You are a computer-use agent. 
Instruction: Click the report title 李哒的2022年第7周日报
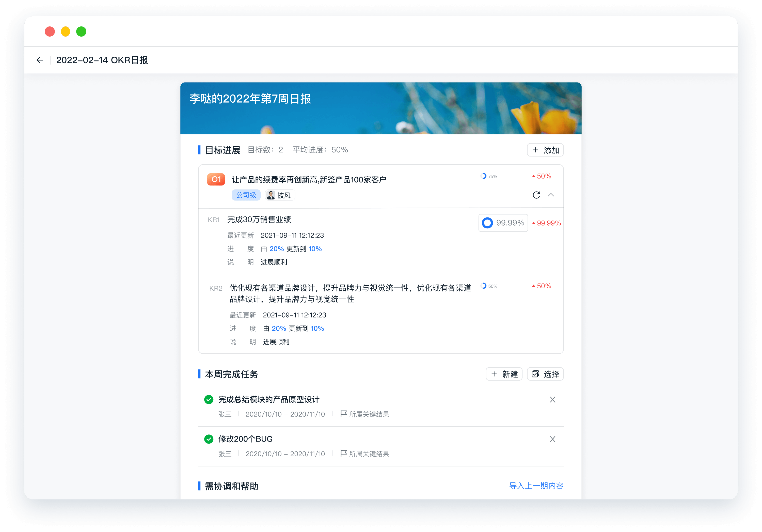(250, 99)
